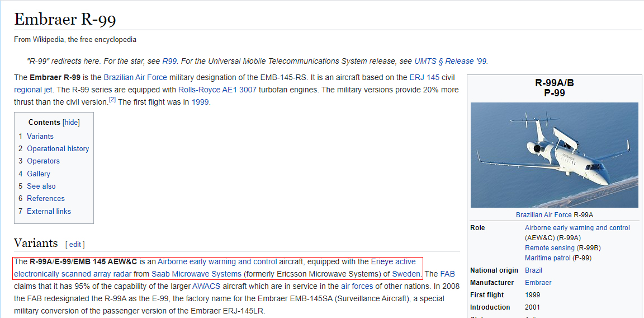The width and height of the screenshot is (644, 318).
Task: Open Airborne early warning and control link in Variants
Action: coord(217,261)
